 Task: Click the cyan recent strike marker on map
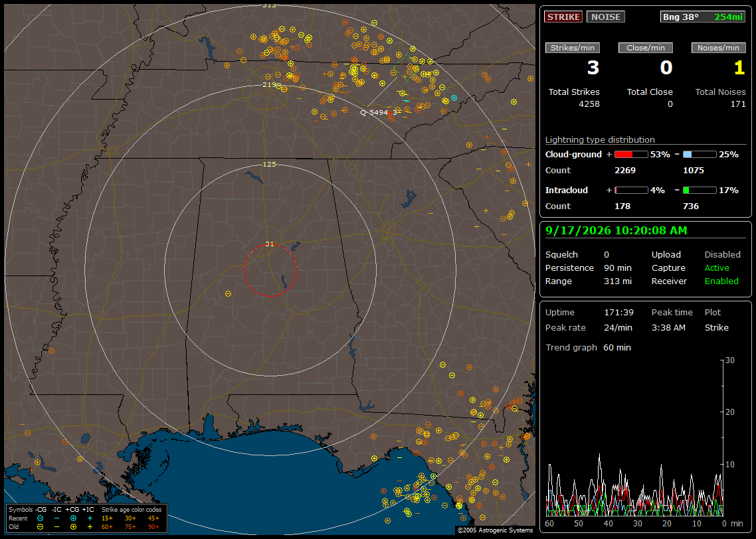click(x=454, y=98)
